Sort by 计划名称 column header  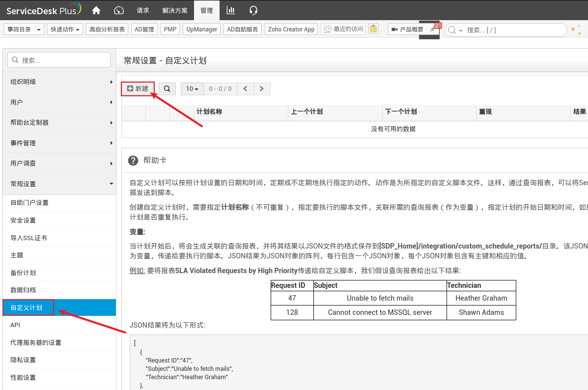[209, 112]
